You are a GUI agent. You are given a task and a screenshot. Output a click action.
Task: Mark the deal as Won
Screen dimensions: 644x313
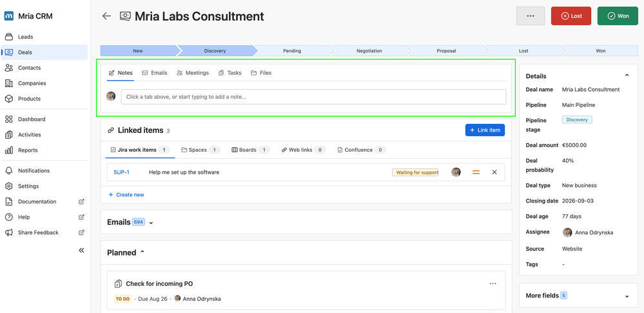coord(618,16)
